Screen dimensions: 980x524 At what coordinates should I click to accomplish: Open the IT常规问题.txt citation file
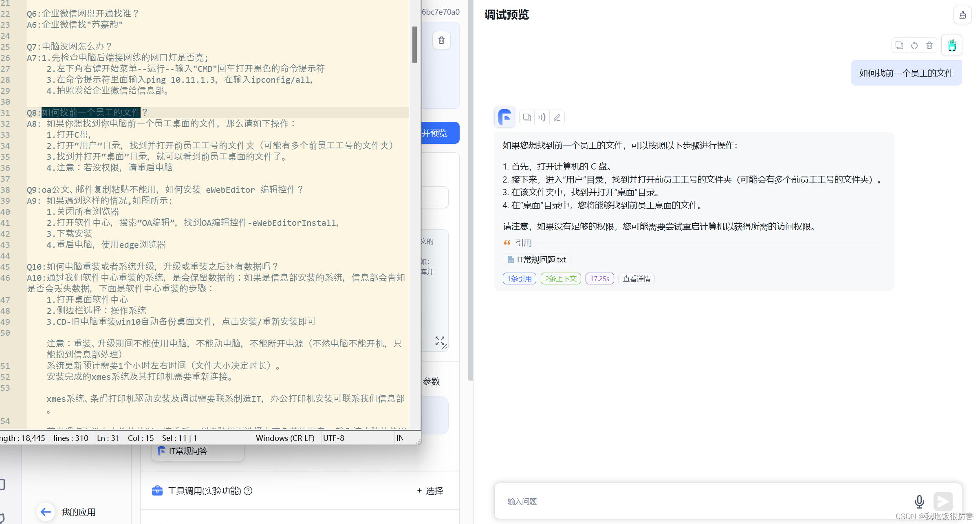coord(537,260)
